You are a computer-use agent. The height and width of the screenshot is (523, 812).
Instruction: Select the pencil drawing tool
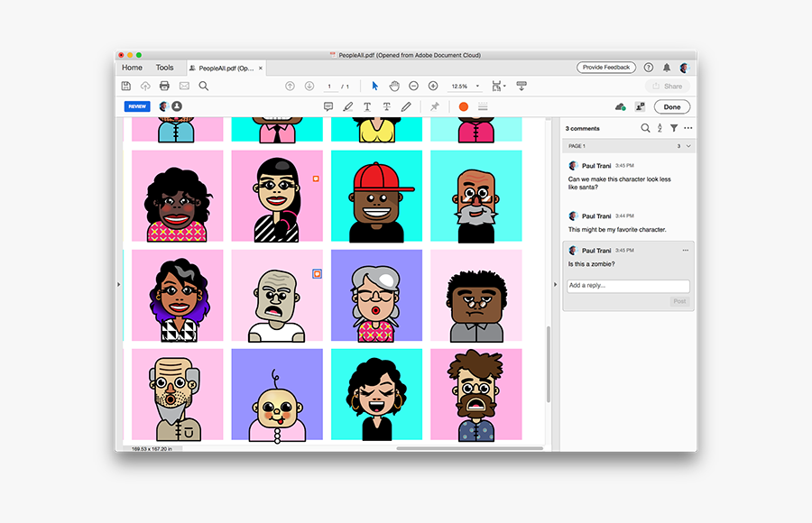point(406,106)
